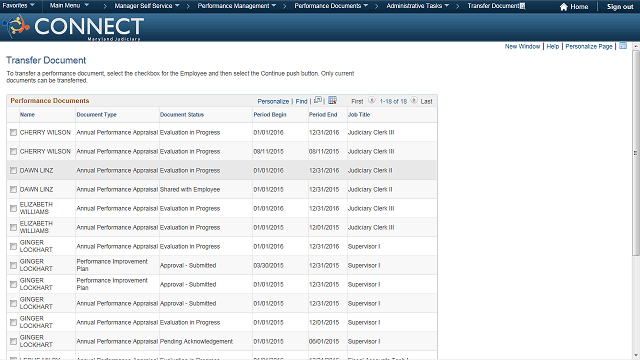Image resolution: width=640 pixels, height=360 pixels.
Task: Tick Elizabeth Williams 12/01/2015 end checkbox
Action: click(x=13, y=227)
